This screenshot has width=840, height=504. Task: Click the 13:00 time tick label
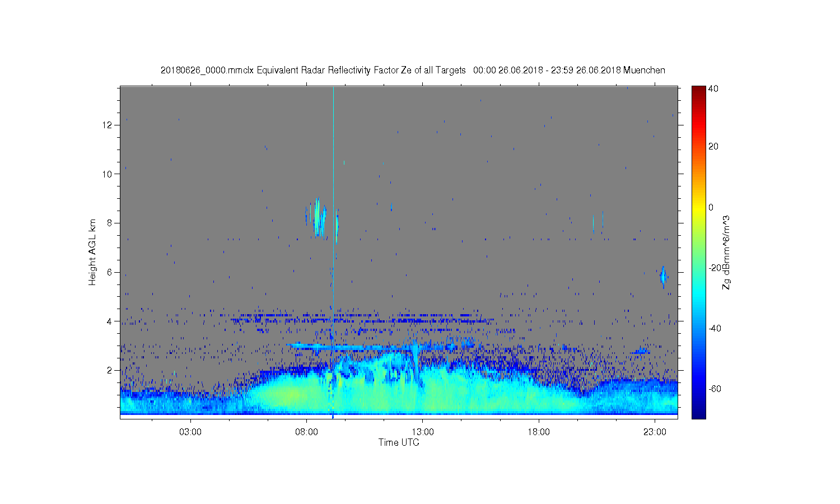click(x=423, y=432)
